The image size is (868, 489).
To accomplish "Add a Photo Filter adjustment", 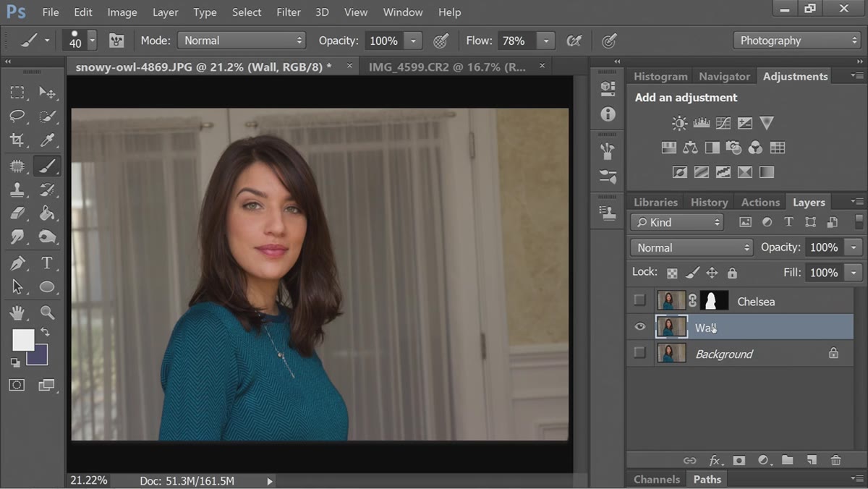I will (x=733, y=148).
